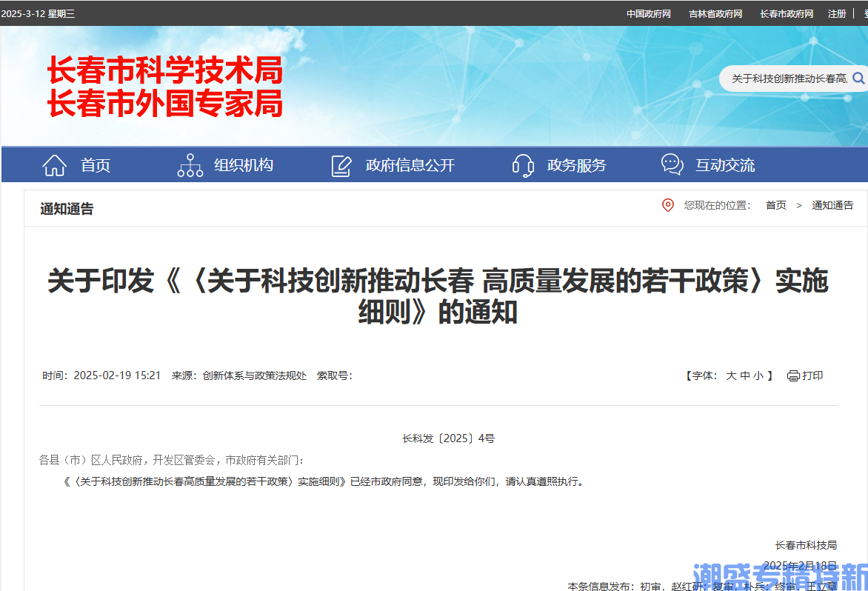Go to the 长春市政府网 link
Image resolution: width=868 pixels, height=591 pixels.
[786, 13]
